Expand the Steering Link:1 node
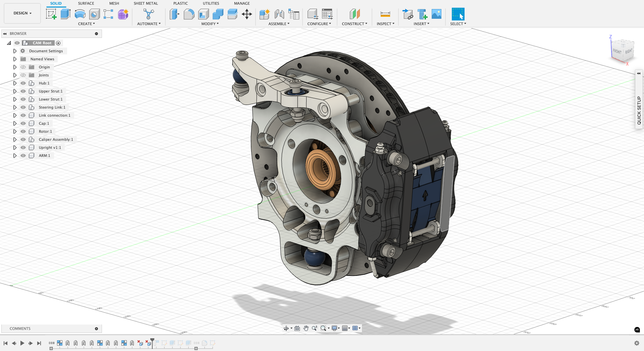The height and width of the screenshot is (351, 644). [15, 107]
